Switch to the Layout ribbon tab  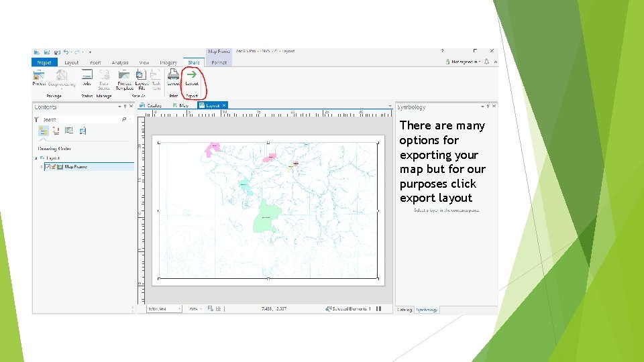coord(72,62)
